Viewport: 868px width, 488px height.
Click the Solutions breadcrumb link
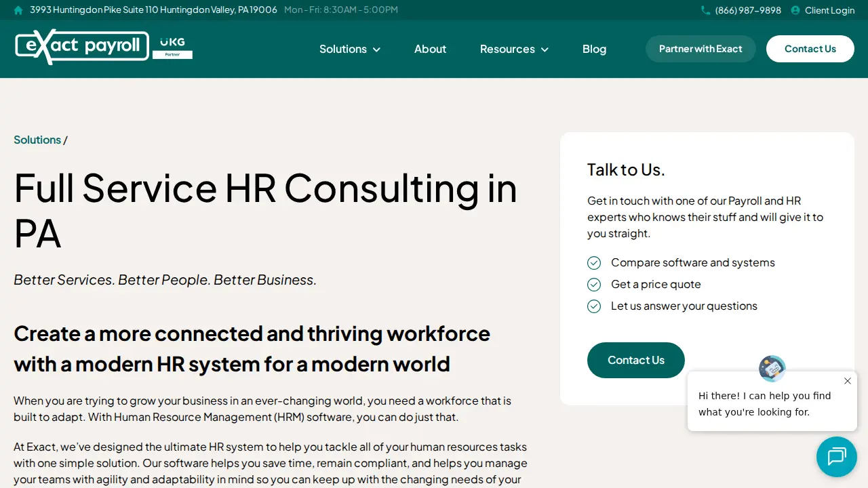pyautogui.click(x=37, y=140)
